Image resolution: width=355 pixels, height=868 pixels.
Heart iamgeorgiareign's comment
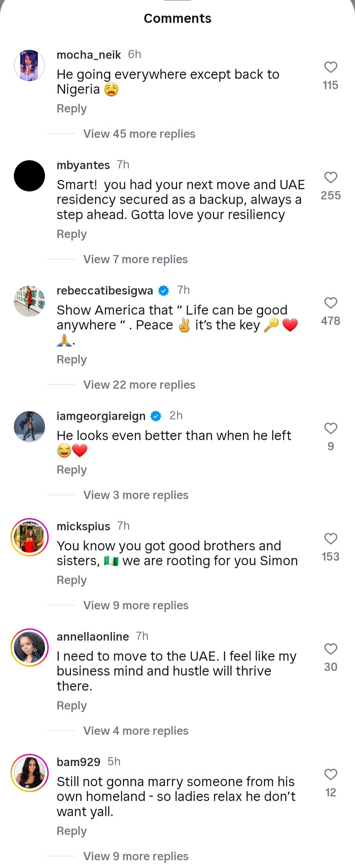(x=330, y=428)
